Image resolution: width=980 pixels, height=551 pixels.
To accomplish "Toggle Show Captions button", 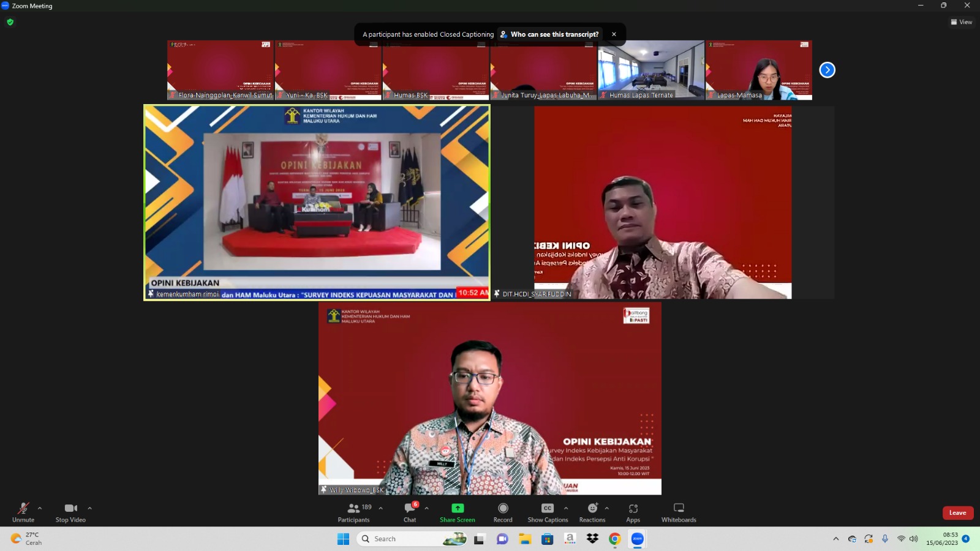I will point(548,512).
